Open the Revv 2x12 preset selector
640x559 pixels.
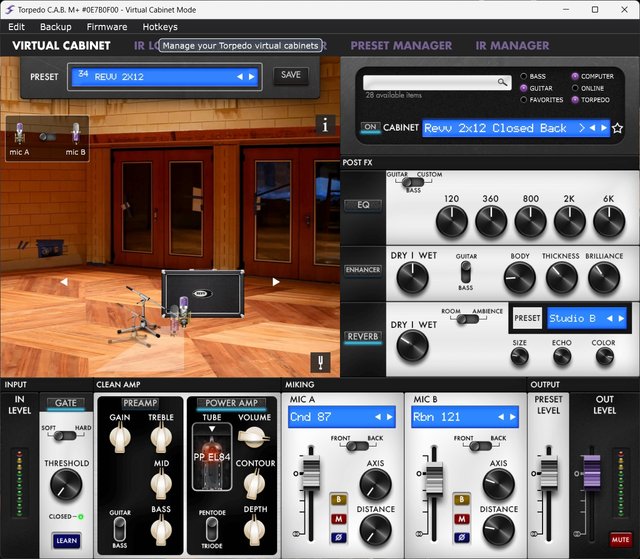[164, 77]
